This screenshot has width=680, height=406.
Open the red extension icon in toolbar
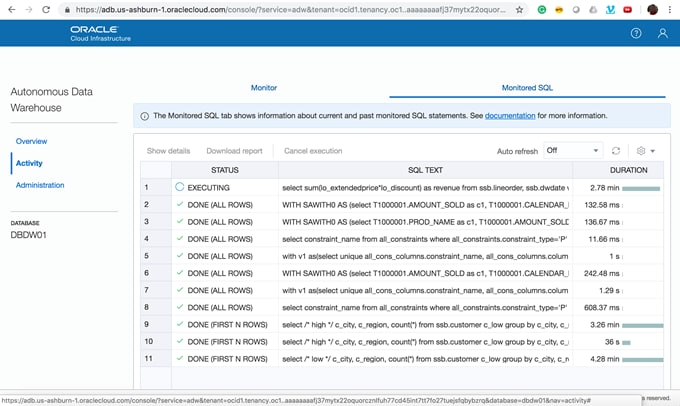coord(627,9)
